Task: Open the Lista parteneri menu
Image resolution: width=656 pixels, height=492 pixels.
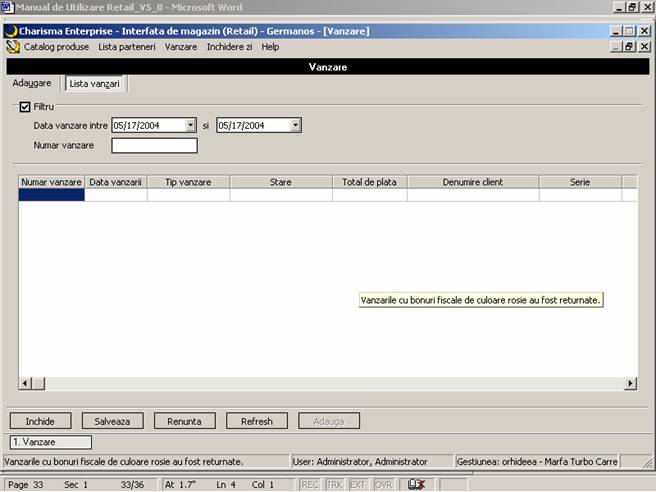Action: 127,47
